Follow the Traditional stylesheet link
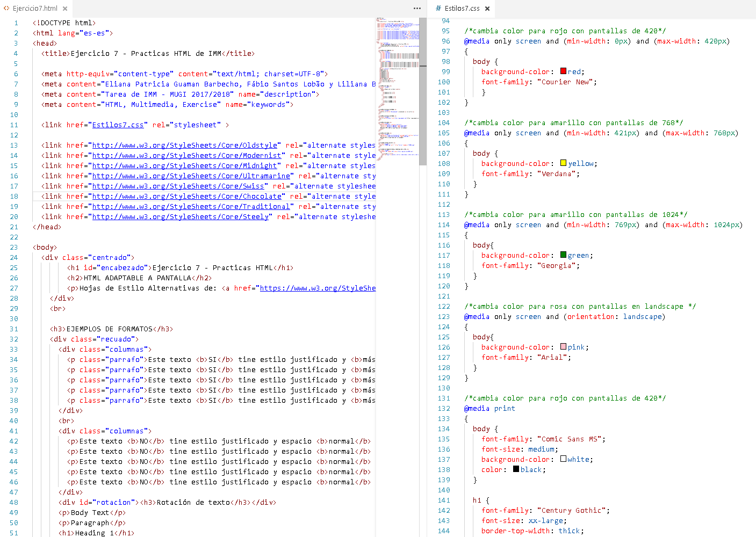The height and width of the screenshot is (537, 756). pos(191,207)
